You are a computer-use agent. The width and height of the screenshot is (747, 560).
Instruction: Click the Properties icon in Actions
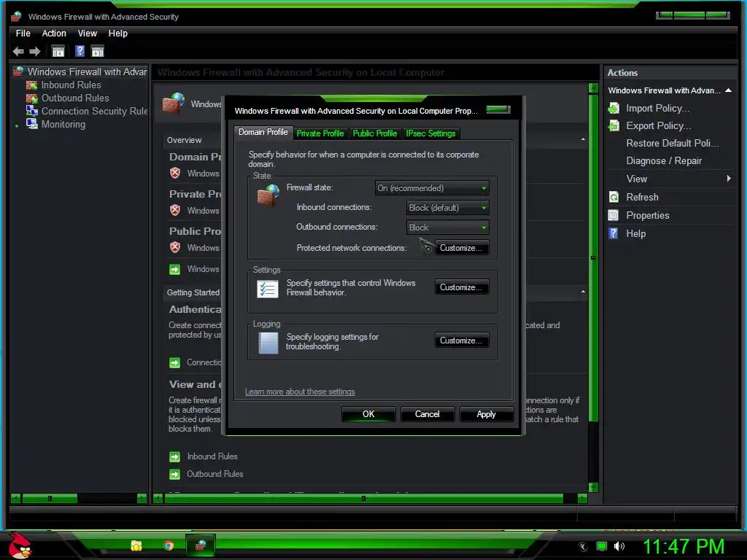[x=614, y=215]
